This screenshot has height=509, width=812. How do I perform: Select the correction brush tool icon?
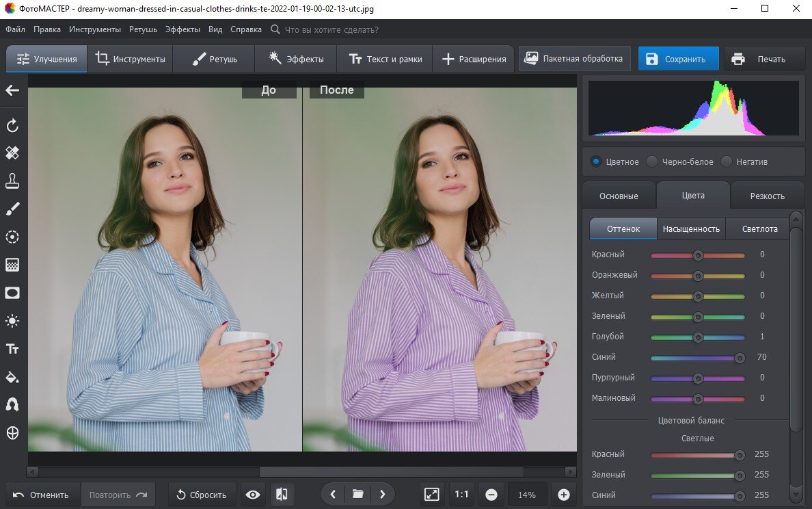click(12, 209)
